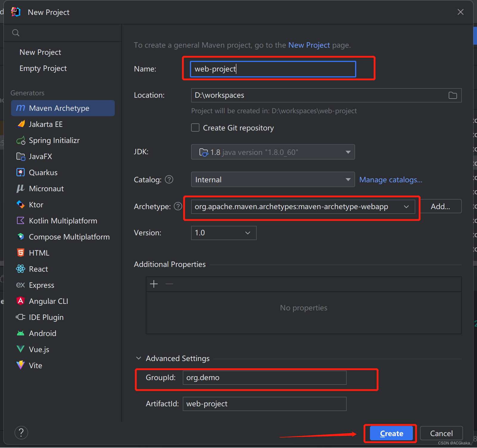The width and height of the screenshot is (477, 448).
Task: Click the Ktor icon
Action: 21,204
